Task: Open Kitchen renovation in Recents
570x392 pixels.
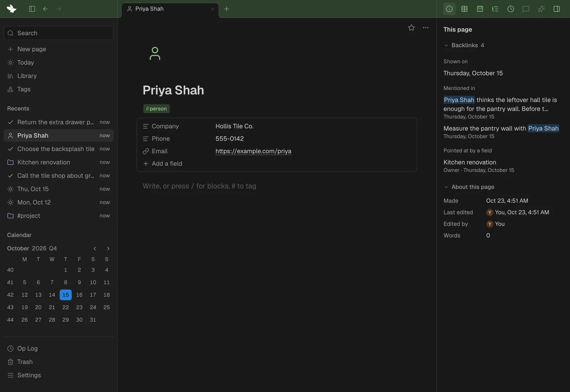Action: pyautogui.click(x=58, y=162)
